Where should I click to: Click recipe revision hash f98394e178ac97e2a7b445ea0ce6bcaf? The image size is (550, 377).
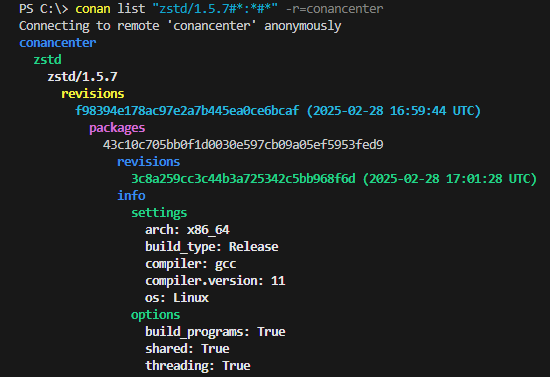187,110
